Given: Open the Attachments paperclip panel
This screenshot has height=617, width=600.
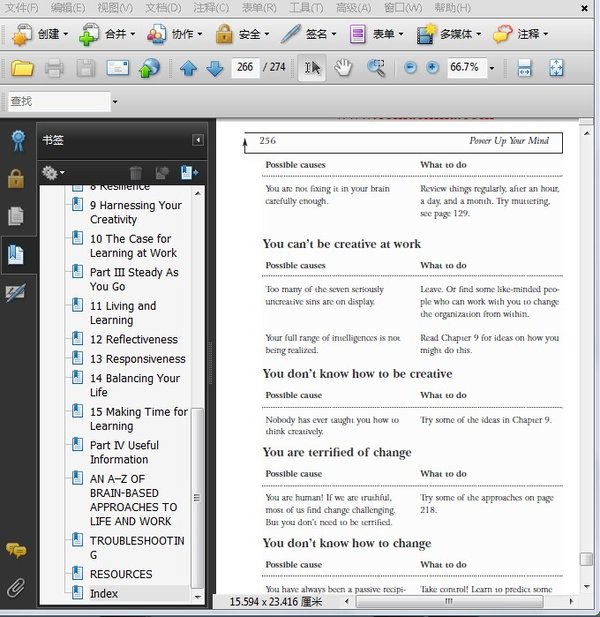Looking at the screenshot, I should pyautogui.click(x=16, y=588).
